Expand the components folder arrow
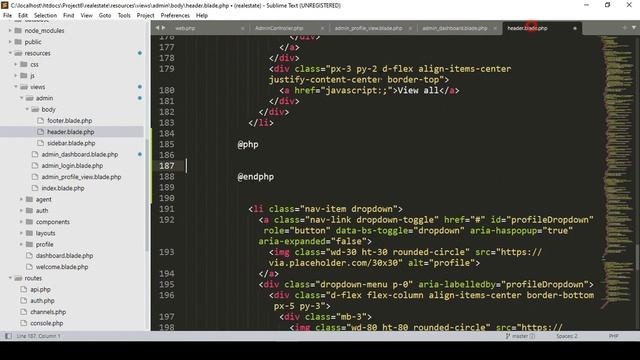 [22, 222]
